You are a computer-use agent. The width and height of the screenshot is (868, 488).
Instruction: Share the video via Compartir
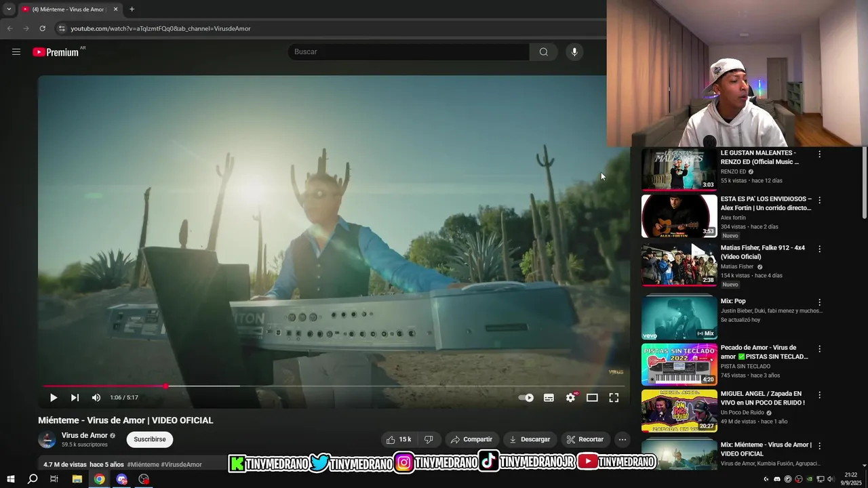click(472, 439)
